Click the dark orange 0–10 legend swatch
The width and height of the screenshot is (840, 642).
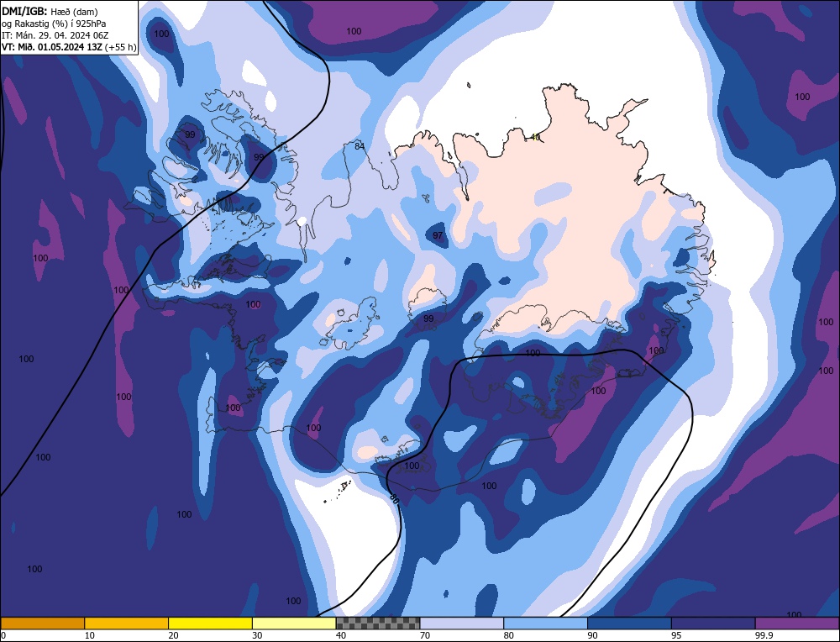coord(43,623)
